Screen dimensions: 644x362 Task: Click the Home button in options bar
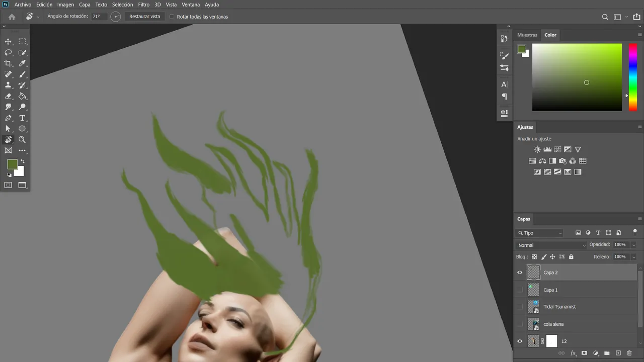click(x=12, y=17)
